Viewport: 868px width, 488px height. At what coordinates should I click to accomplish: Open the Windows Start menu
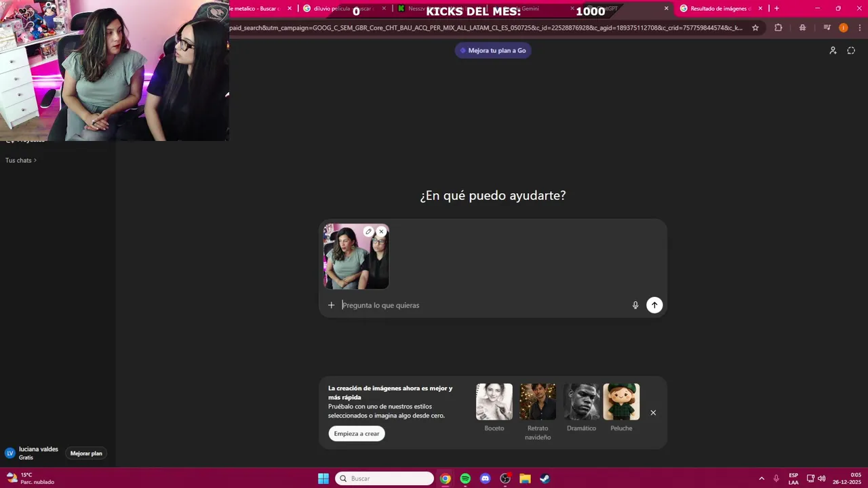tap(323, 479)
